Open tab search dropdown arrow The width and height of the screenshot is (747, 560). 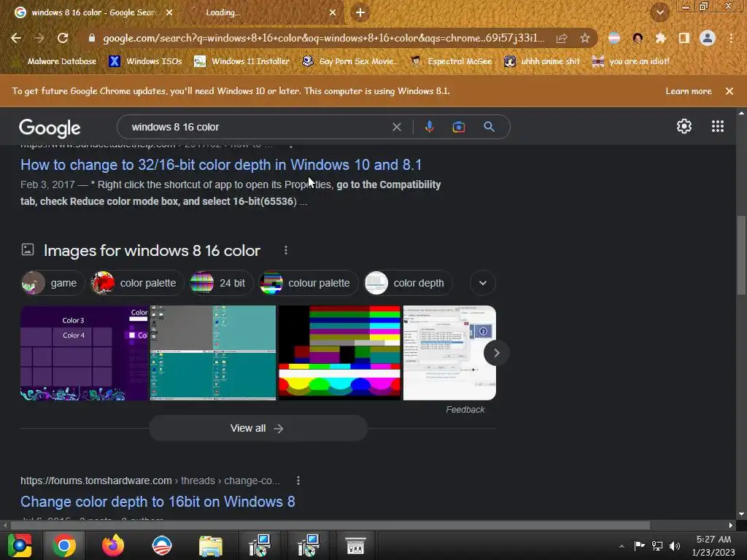[x=659, y=13]
